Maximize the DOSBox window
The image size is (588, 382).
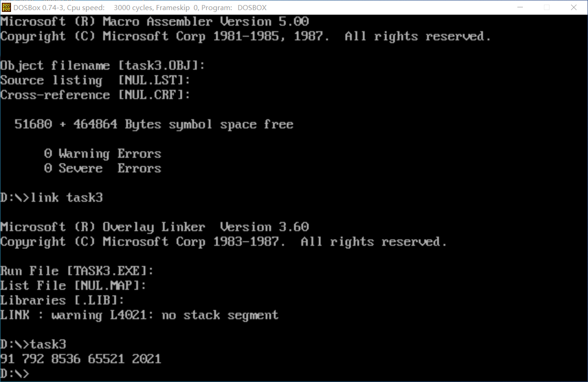click(547, 7)
